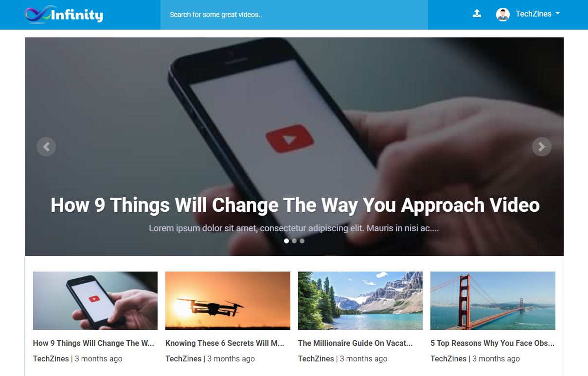The height and width of the screenshot is (376, 588).
Task: Open the Infinity logo home link
Action: pyautogui.click(x=64, y=15)
